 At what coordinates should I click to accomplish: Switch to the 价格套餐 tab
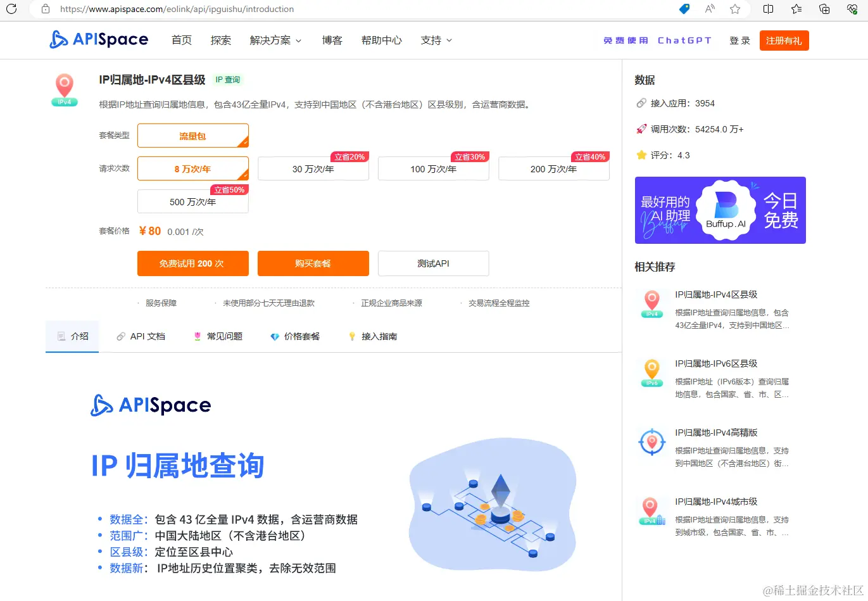pyautogui.click(x=295, y=336)
